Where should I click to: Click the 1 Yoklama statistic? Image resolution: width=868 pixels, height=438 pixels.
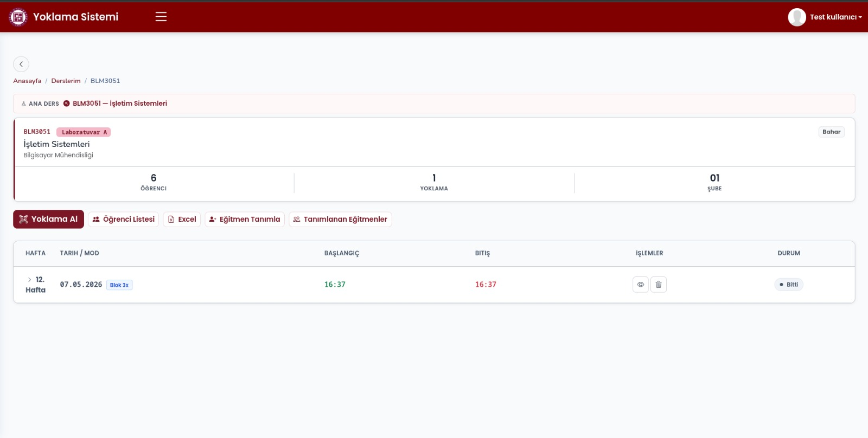(x=434, y=182)
